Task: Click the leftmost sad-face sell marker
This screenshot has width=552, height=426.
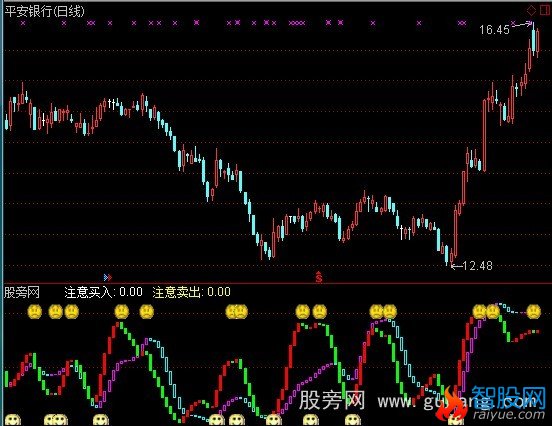Action: click(x=35, y=312)
